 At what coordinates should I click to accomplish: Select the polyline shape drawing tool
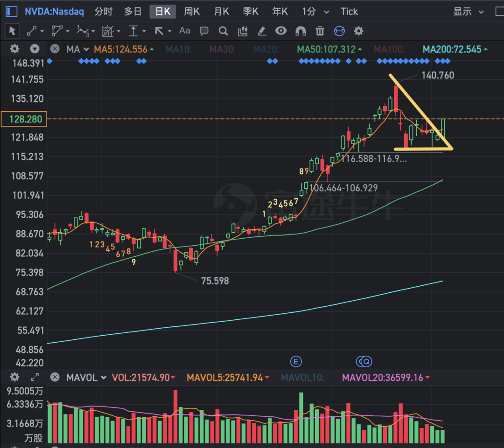[x=56, y=31]
